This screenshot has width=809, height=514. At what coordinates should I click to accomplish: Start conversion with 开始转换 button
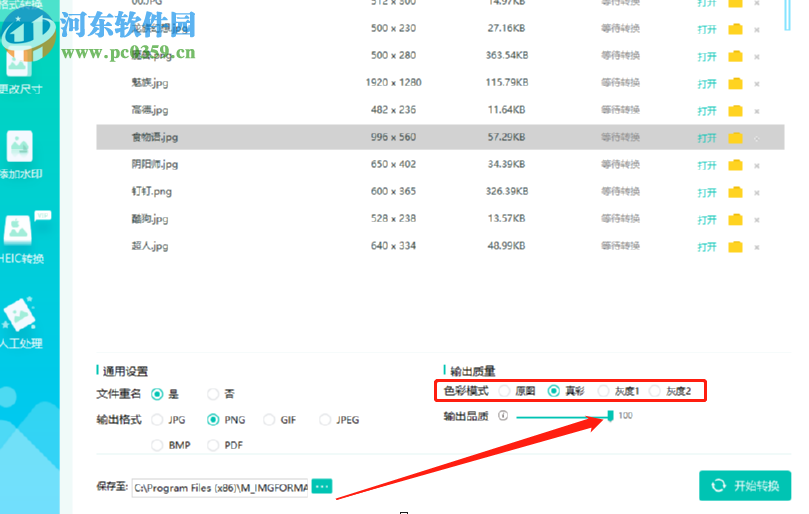pyautogui.click(x=745, y=486)
